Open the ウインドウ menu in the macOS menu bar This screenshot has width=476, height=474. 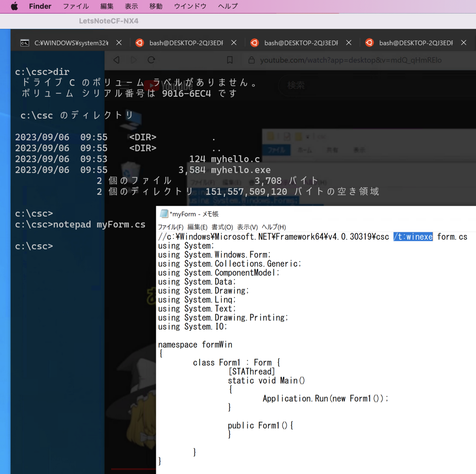coord(190,6)
